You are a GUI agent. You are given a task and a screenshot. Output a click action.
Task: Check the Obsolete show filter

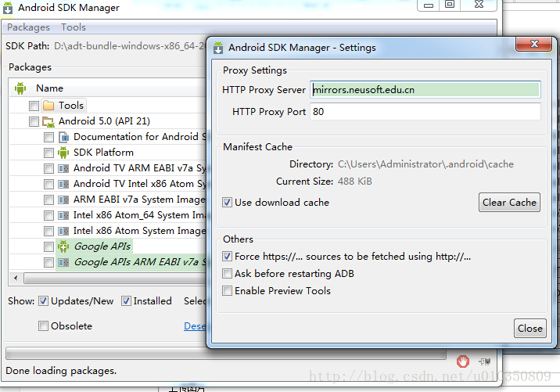pyautogui.click(x=43, y=326)
